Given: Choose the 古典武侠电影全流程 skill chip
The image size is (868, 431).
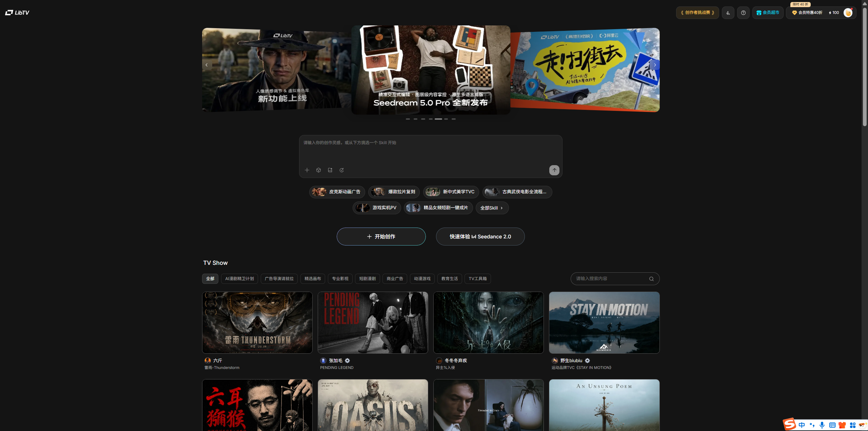Looking at the screenshot, I should (x=517, y=192).
